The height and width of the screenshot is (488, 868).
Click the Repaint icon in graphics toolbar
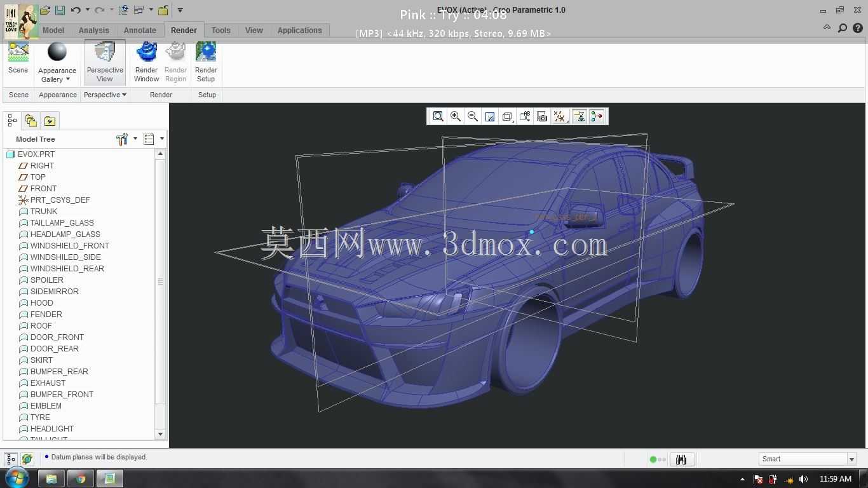(489, 116)
